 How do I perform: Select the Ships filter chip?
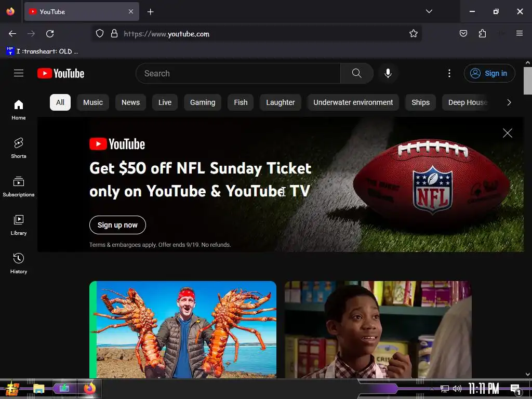tap(421, 102)
